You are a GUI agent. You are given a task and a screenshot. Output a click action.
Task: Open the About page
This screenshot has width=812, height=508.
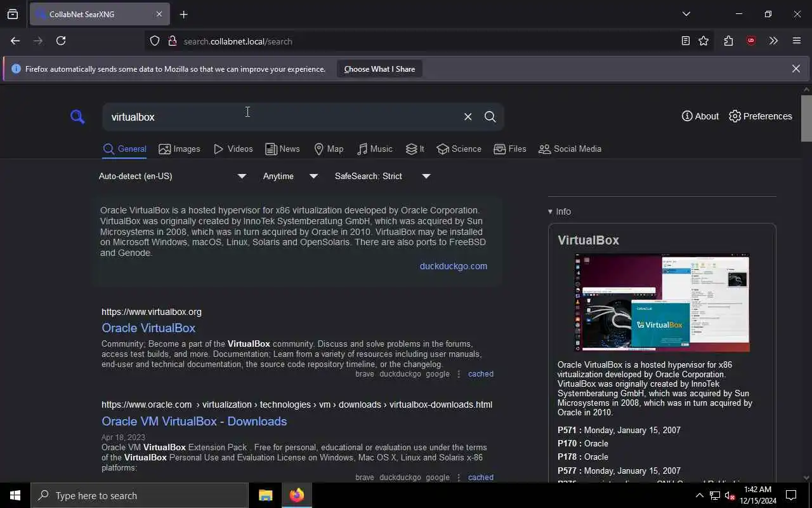[700, 116]
